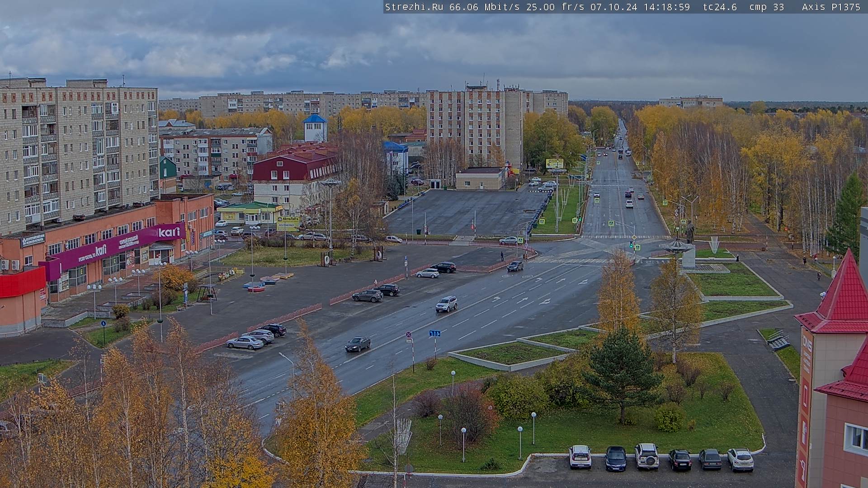This screenshot has height=488, width=868.
Task: Click the 07.10.24 date stamp
Action: 614,7
